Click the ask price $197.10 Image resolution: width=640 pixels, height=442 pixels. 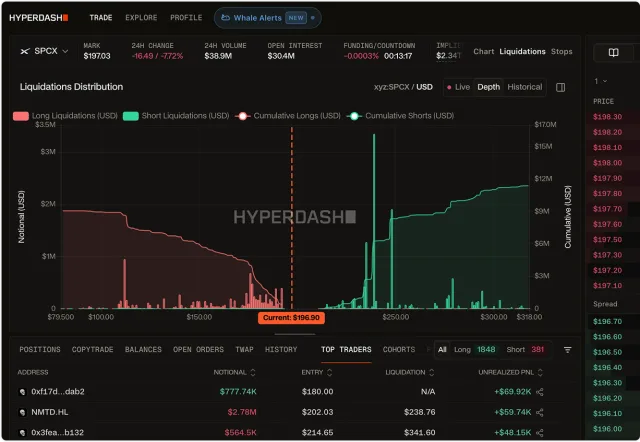(x=607, y=286)
